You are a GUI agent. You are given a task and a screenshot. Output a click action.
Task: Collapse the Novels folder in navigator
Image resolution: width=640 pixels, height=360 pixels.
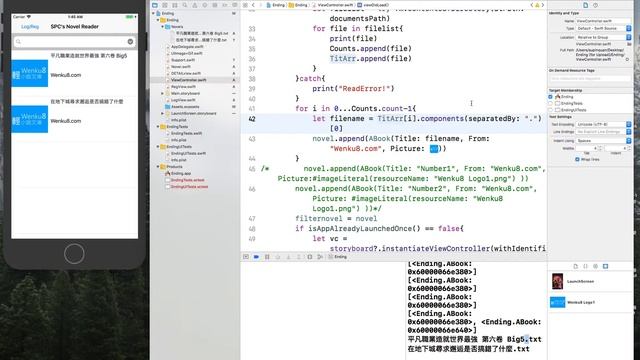162,27
